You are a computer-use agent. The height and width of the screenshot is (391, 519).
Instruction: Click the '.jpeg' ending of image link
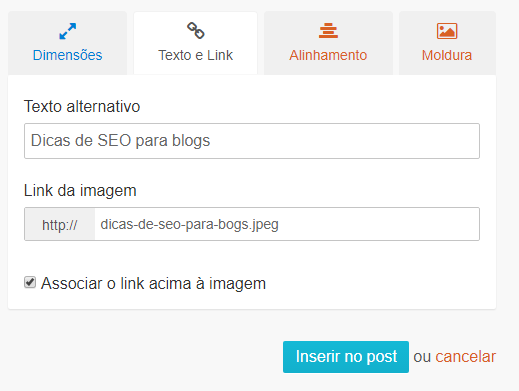264,225
